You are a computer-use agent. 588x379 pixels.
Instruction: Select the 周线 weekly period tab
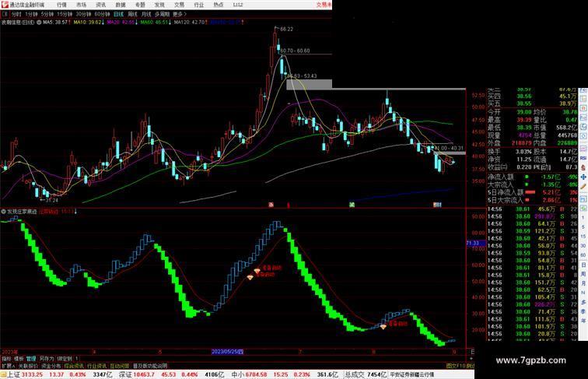(x=133, y=14)
